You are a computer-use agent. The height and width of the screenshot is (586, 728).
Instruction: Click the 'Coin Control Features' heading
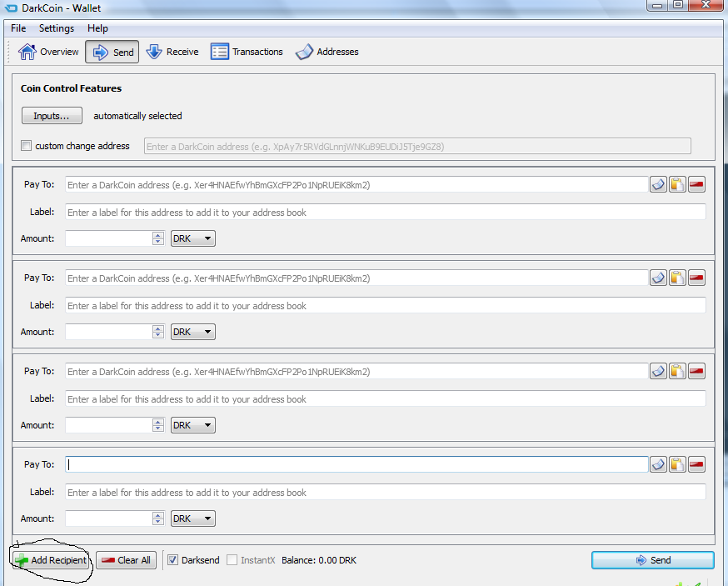point(71,88)
